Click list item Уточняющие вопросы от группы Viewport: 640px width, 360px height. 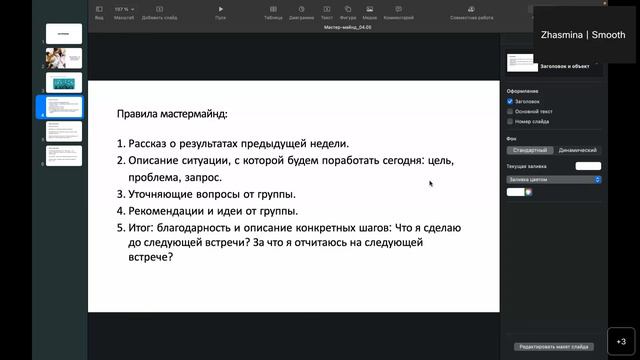[x=212, y=194]
